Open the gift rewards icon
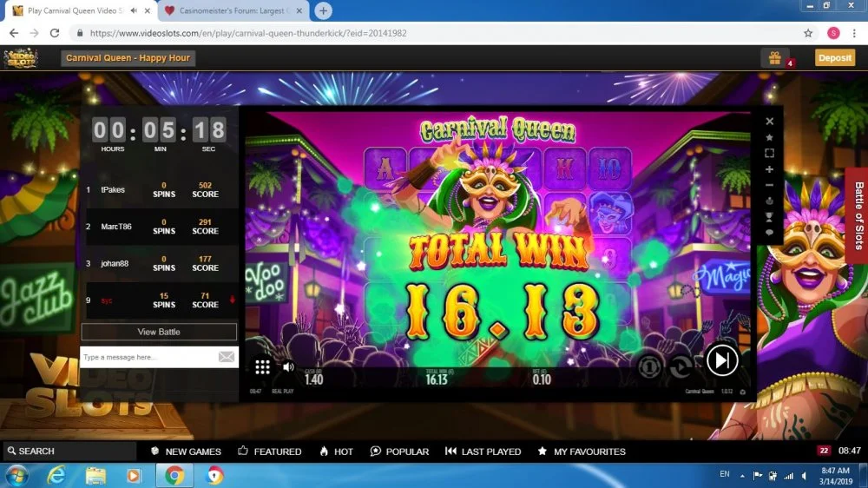 point(775,57)
